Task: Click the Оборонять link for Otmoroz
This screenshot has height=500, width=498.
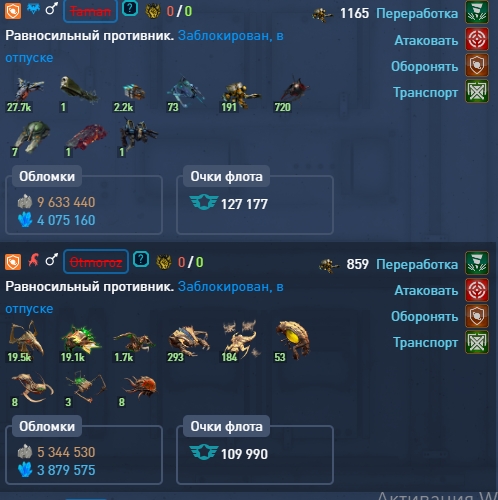Action: click(424, 316)
